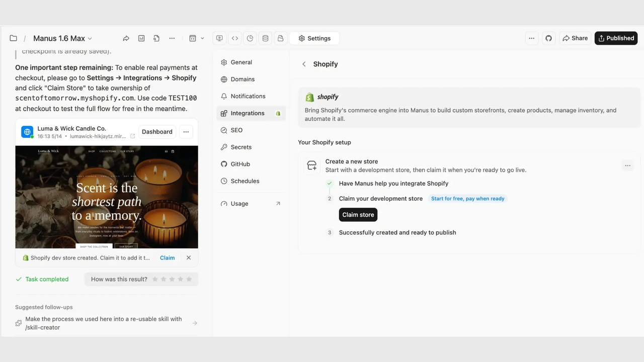
Task: Rate the result one star
Action: 155,279
